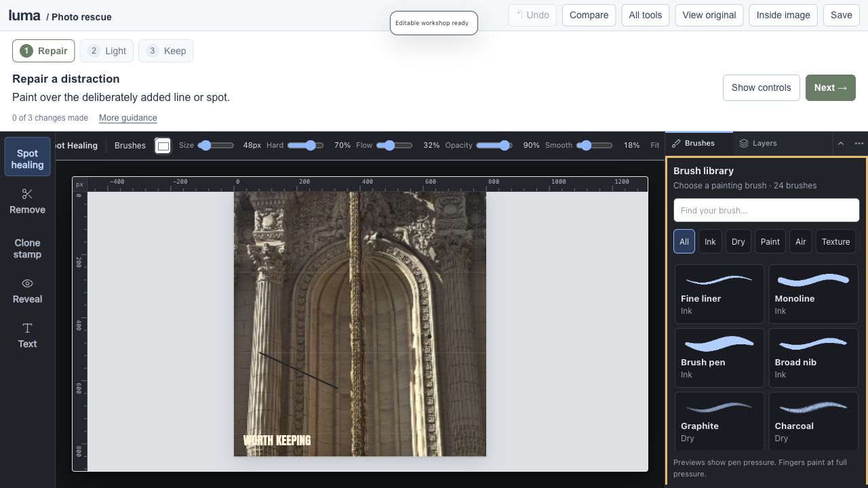Image resolution: width=868 pixels, height=488 pixels.
Task: Click the Compare button
Action: coord(589,15)
